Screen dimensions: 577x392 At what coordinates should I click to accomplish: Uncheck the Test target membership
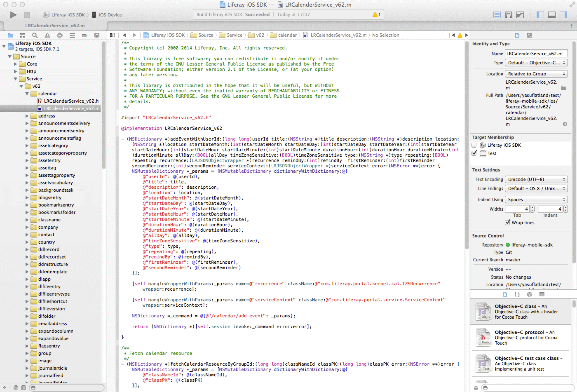pos(474,153)
